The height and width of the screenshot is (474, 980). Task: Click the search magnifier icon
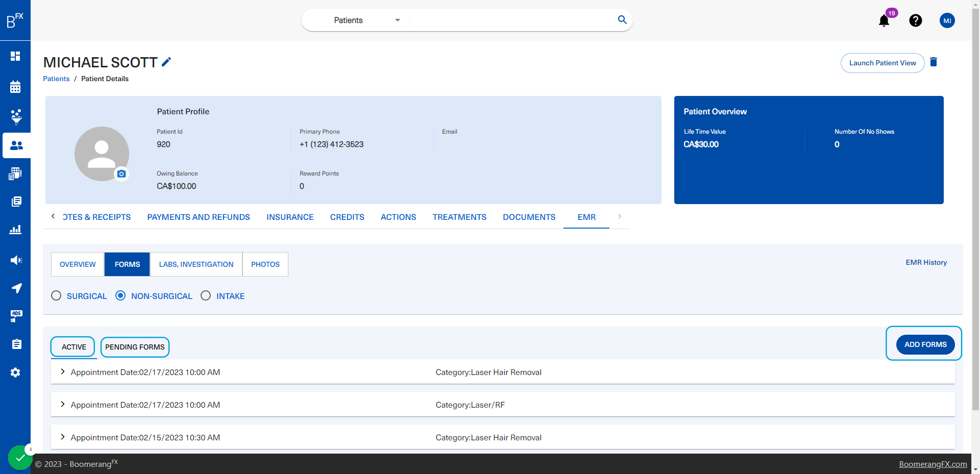pyautogui.click(x=622, y=20)
